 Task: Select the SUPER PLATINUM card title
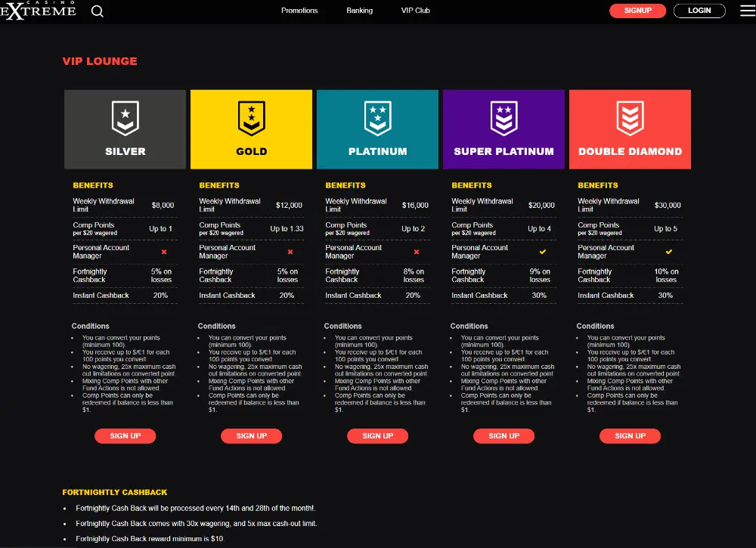click(x=503, y=151)
